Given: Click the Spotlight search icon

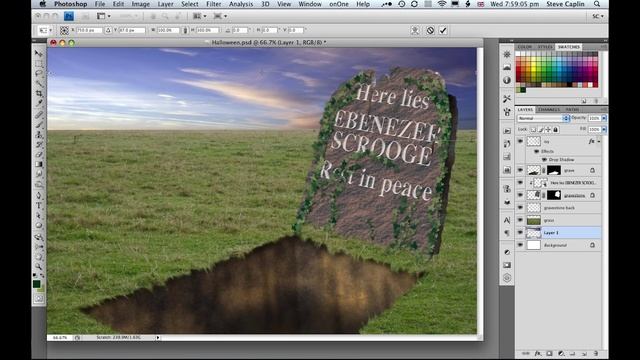Looking at the screenshot, I should [x=597, y=4].
